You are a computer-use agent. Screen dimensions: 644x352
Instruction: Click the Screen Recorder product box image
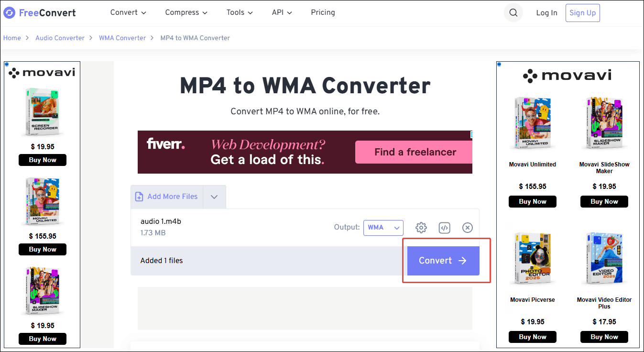42,111
